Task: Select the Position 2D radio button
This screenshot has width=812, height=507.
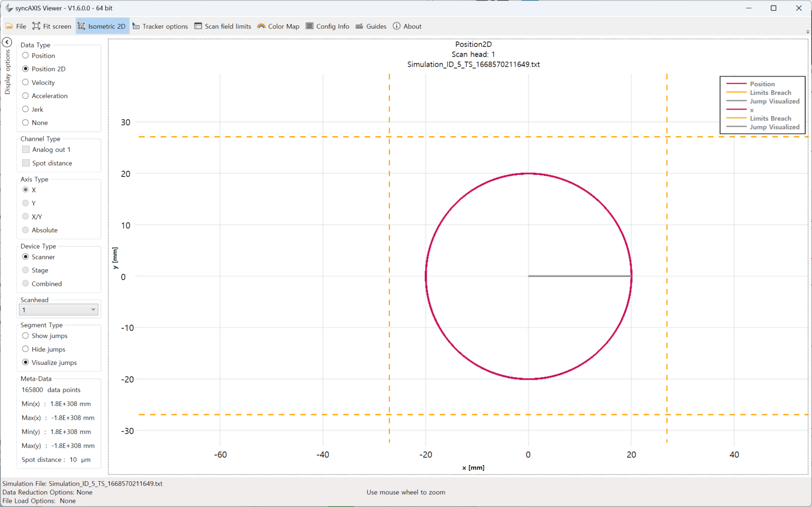Action: [25, 69]
